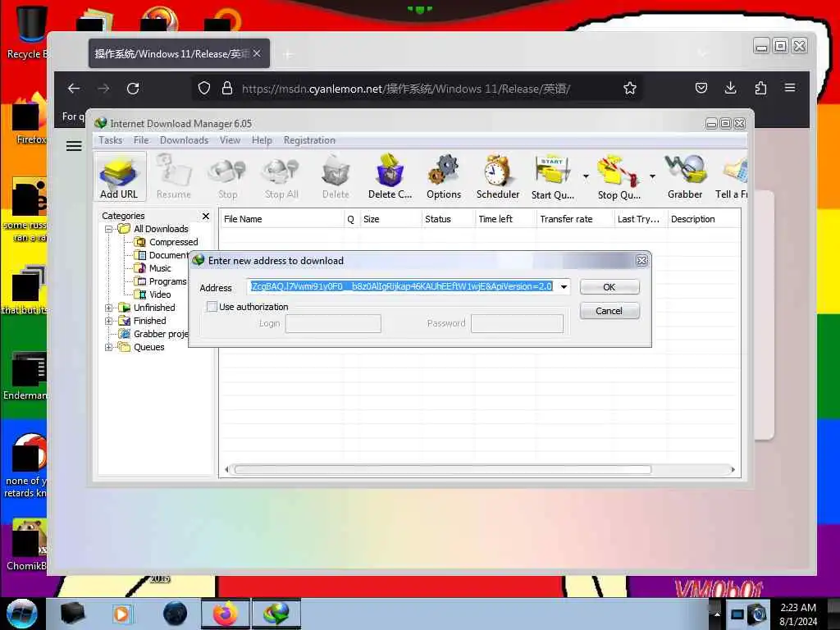Click Cancel in the address dialog
Screen dimensions: 840x630
[609, 311]
